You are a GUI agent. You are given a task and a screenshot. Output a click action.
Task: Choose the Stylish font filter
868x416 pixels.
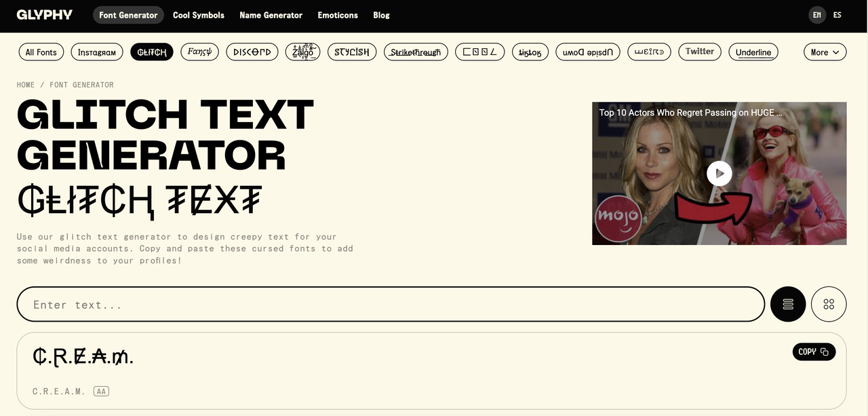click(352, 52)
